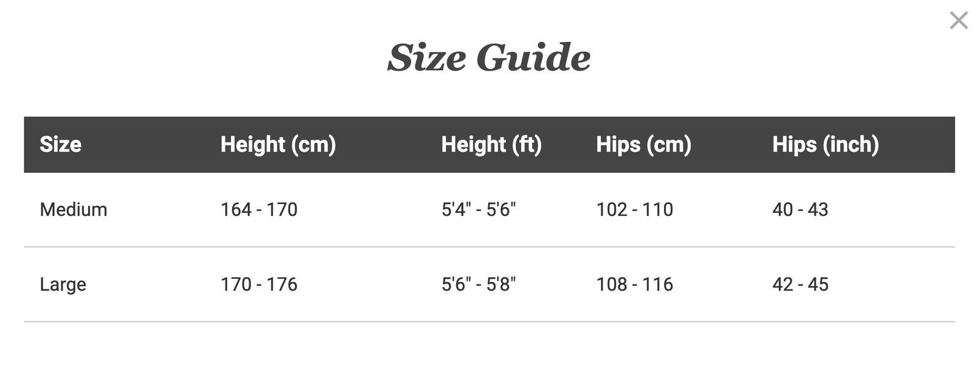Click the Height (ft) column header
The width and height of the screenshot is (980, 366).
click(x=491, y=145)
